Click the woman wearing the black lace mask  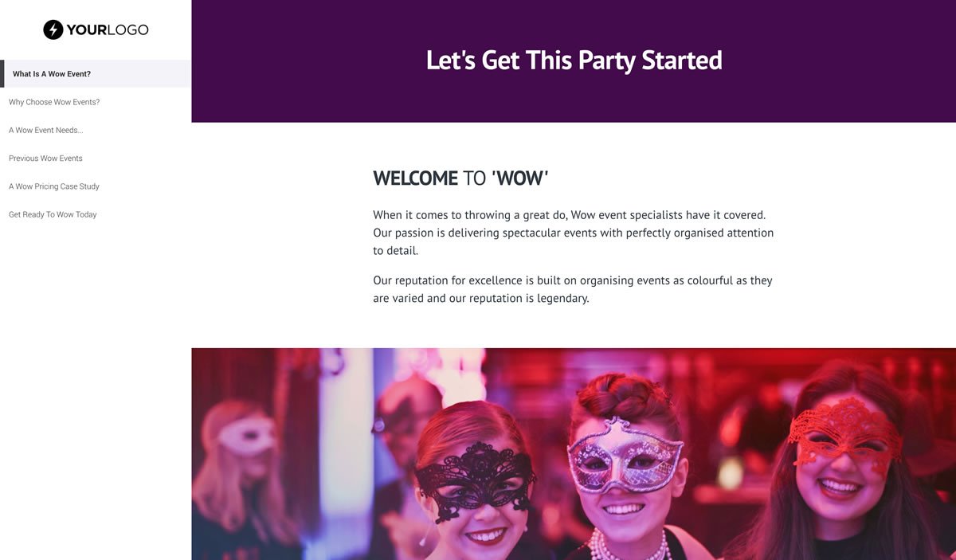[476, 486]
